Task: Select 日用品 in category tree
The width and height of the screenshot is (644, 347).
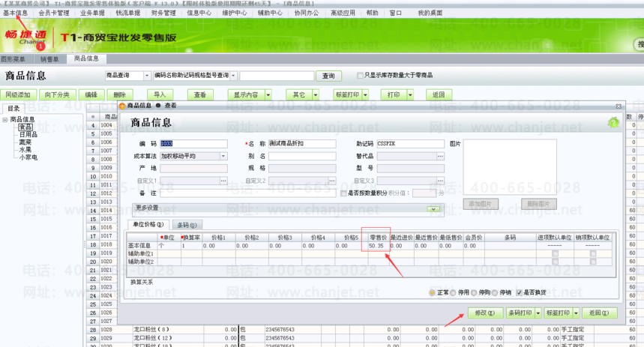Action: click(x=28, y=135)
